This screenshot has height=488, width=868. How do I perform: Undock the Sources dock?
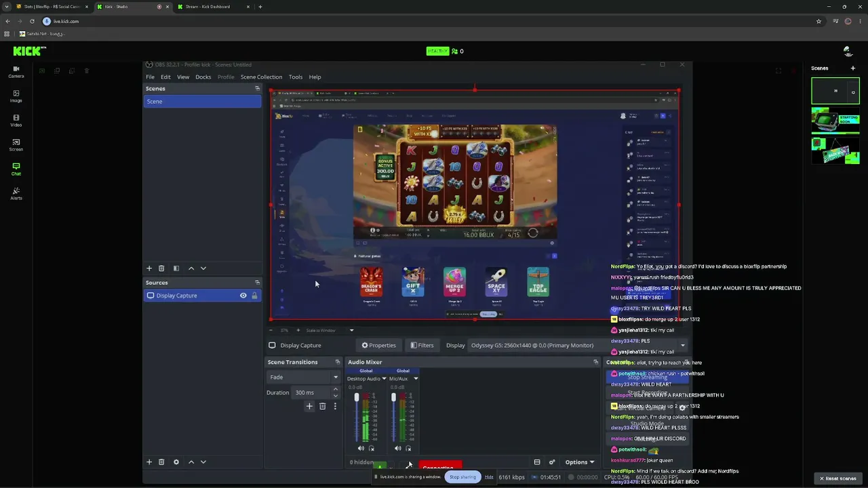point(257,283)
